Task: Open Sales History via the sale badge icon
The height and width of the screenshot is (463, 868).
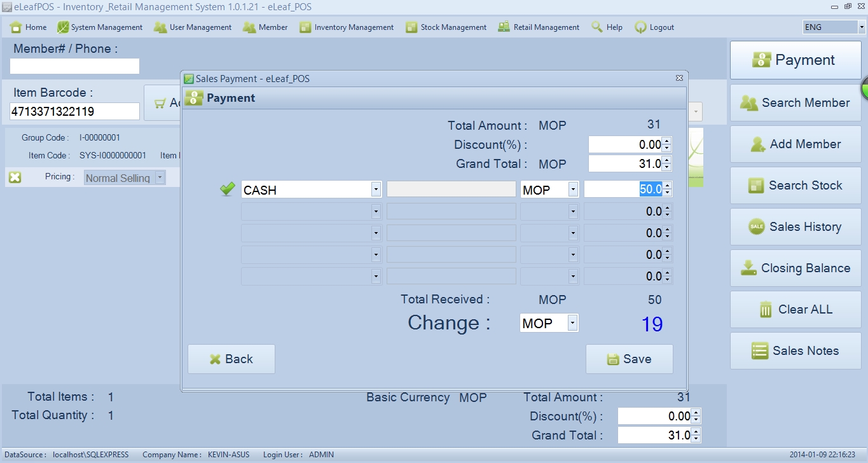Action: click(x=757, y=227)
